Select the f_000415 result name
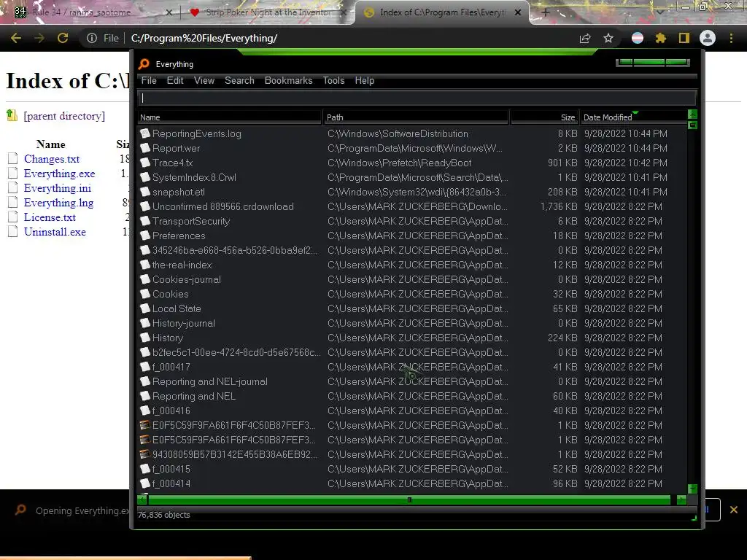The image size is (747, 560). point(171,469)
